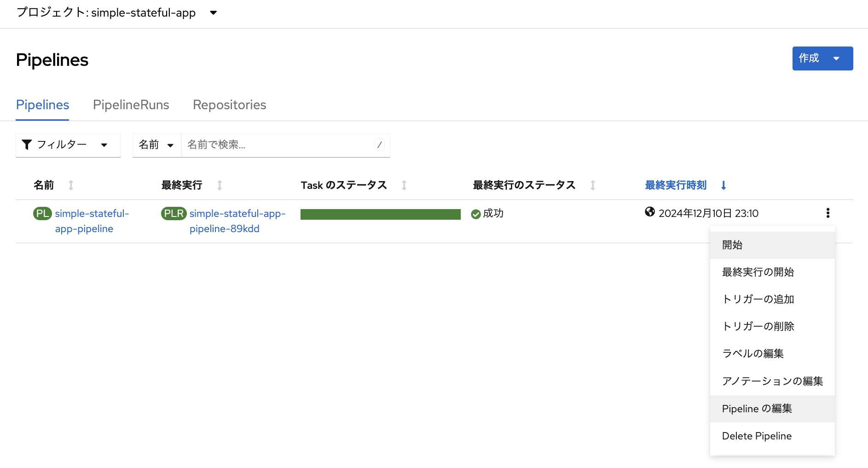Screen dimensions: 868x468
Task: Click the descending arrow beside 最終実行時刻
Action: point(723,185)
